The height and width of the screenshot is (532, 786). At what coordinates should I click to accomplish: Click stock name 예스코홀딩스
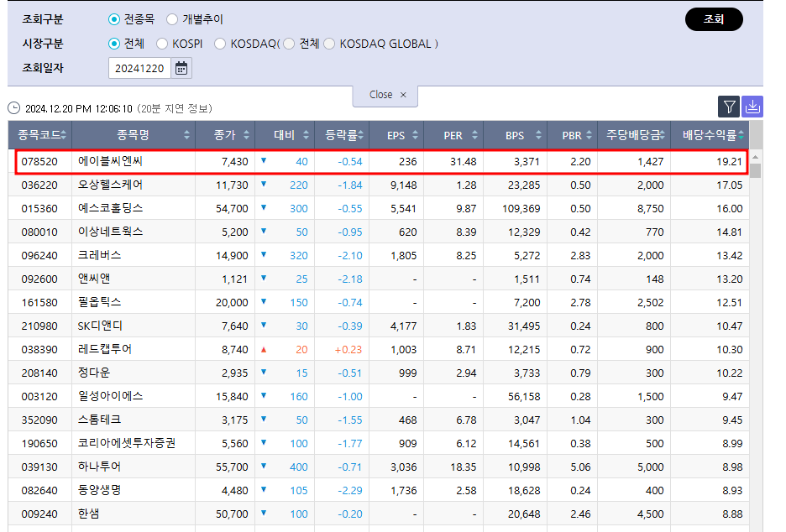pos(110,208)
